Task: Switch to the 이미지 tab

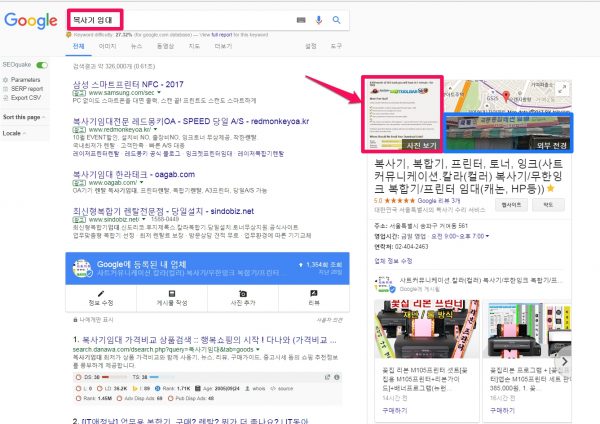Action: [108, 46]
